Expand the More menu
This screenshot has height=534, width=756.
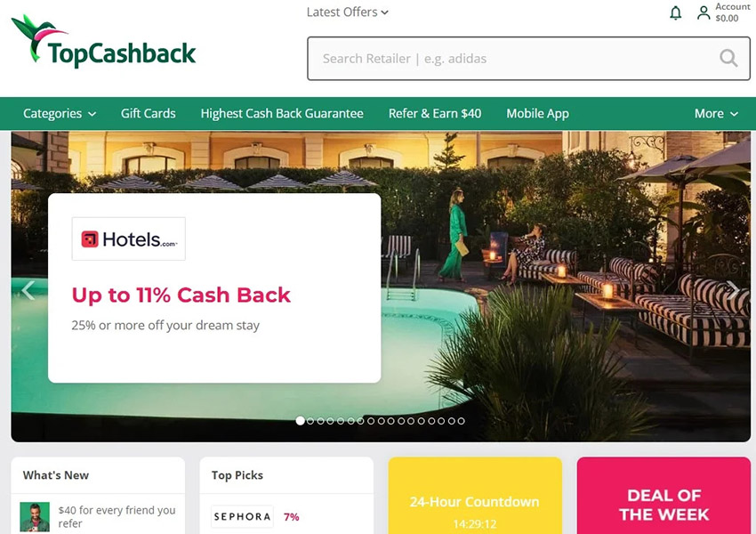[x=716, y=114]
